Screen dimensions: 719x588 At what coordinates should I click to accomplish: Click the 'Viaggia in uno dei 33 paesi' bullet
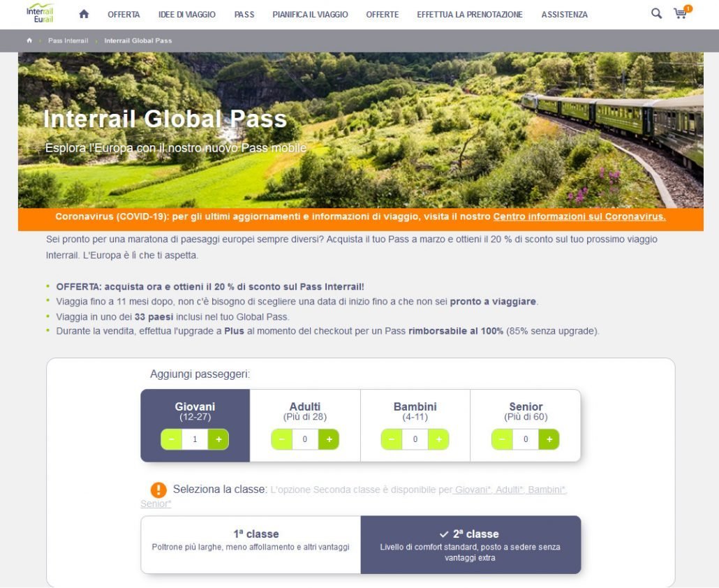[172, 317]
